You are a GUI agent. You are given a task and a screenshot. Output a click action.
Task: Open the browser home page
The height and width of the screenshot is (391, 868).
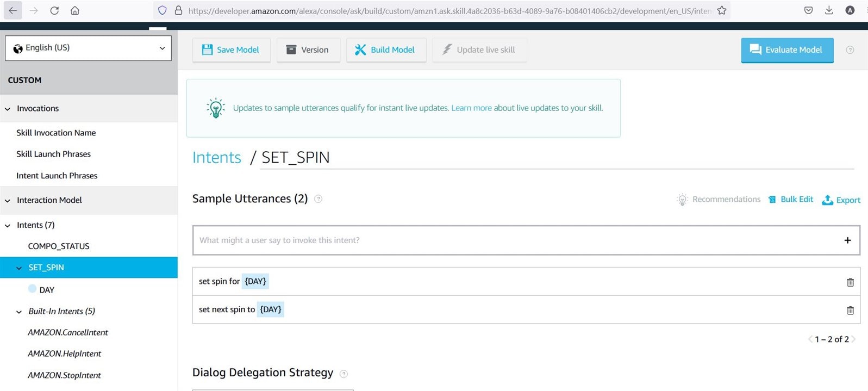(75, 10)
